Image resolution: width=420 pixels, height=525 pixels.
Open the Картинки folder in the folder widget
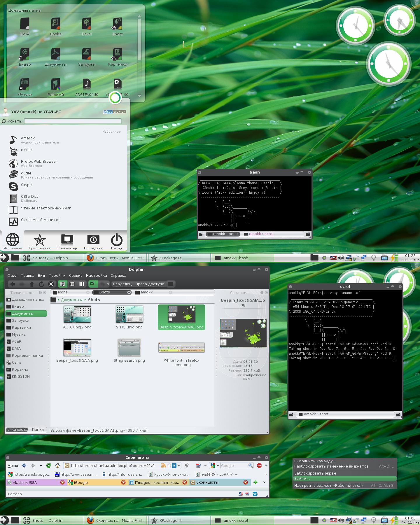118,57
